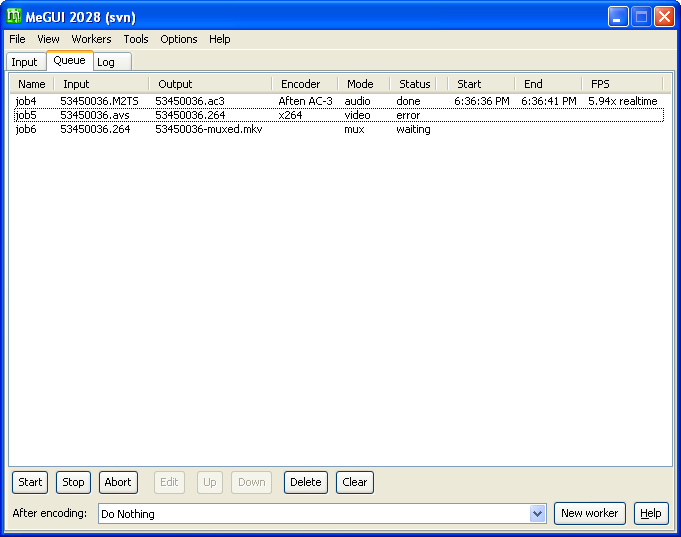Viewport: 681px width, 537px height.
Task: Click the 5.94x realtime FPS value
Action: point(623,101)
